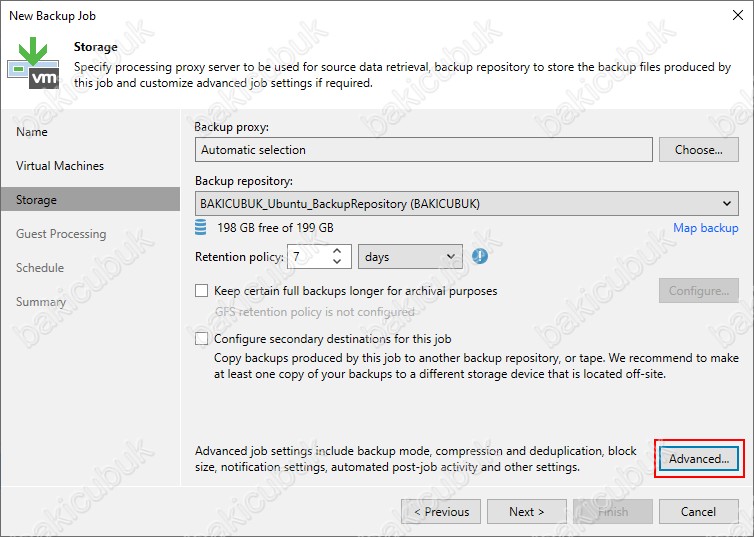
Task: Go to the Guest Processing step
Action: [x=61, y=234]
